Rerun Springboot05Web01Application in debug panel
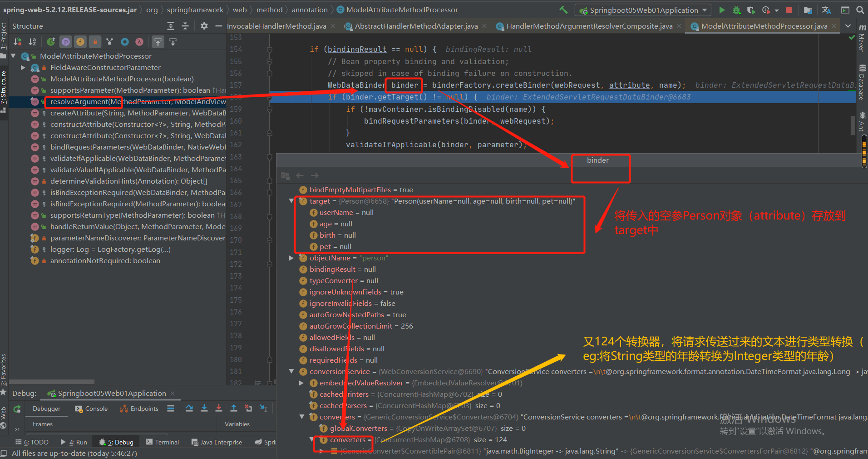868x459 pixels. pyautogui.click(x=17, y=409)
